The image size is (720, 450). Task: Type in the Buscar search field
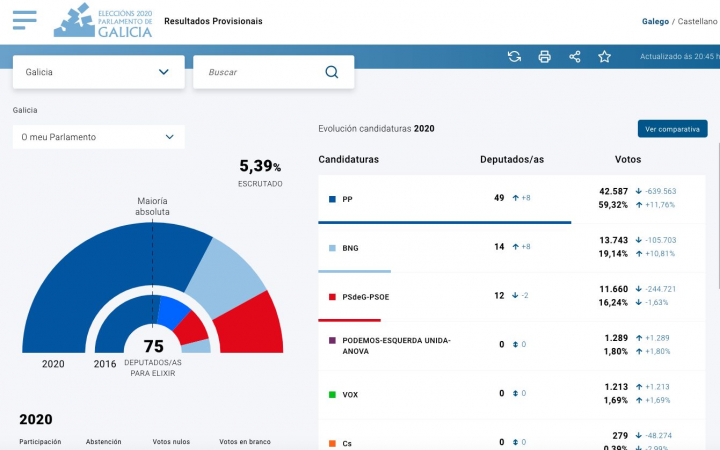pos(260,72)
